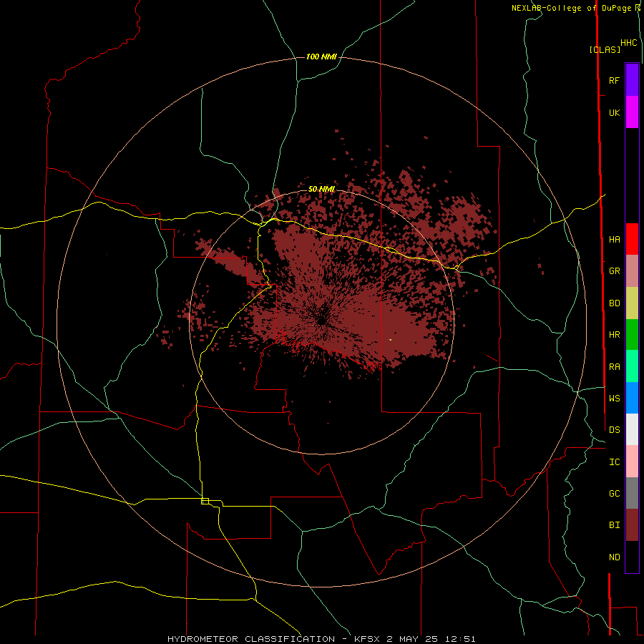Click the HR label in the legend
This screenshot has height=644, width=644.
[x=614, y=335]
